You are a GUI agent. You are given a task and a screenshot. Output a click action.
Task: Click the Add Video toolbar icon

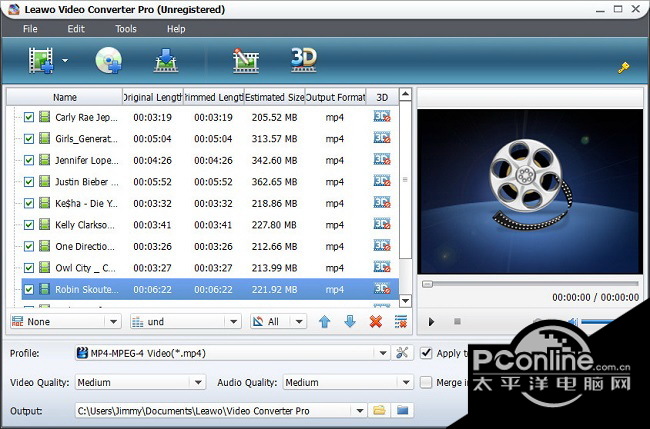[43, 62]
